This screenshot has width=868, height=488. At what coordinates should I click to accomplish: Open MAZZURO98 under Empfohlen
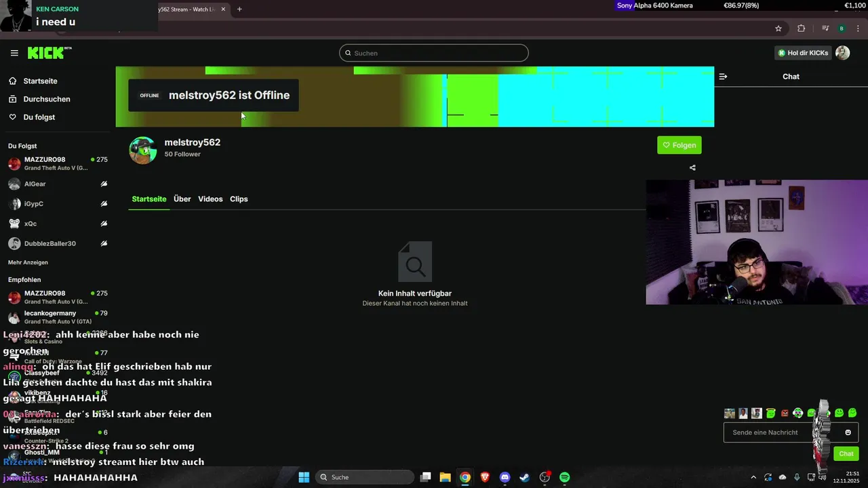58,297
